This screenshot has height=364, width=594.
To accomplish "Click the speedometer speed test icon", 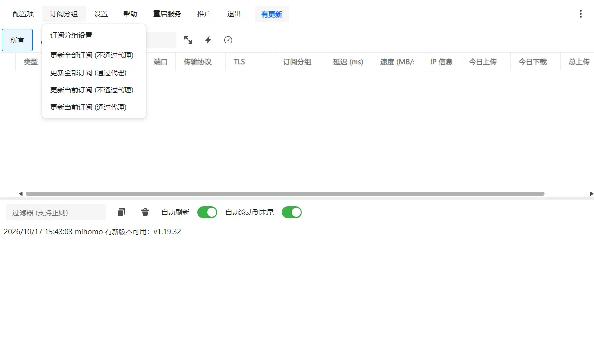I will tap(228, 40).
